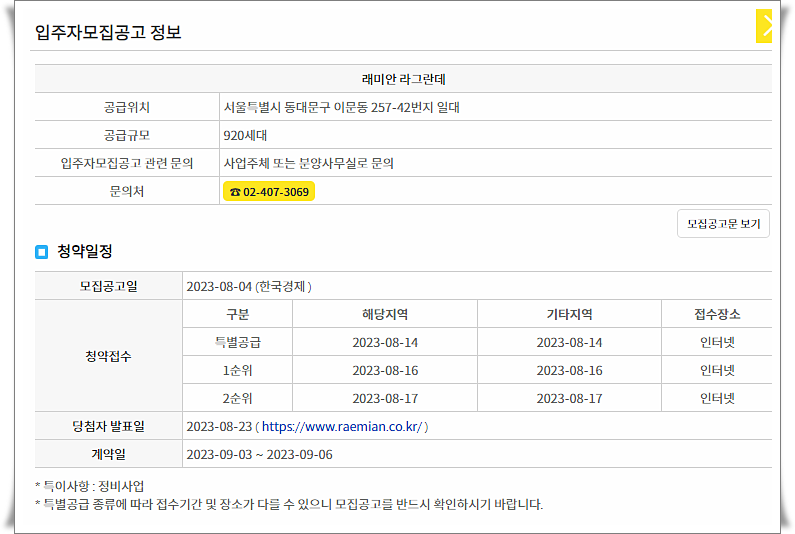Click the 2023-09-03 ~ 2023-09-06 contract period

[260, 454]
